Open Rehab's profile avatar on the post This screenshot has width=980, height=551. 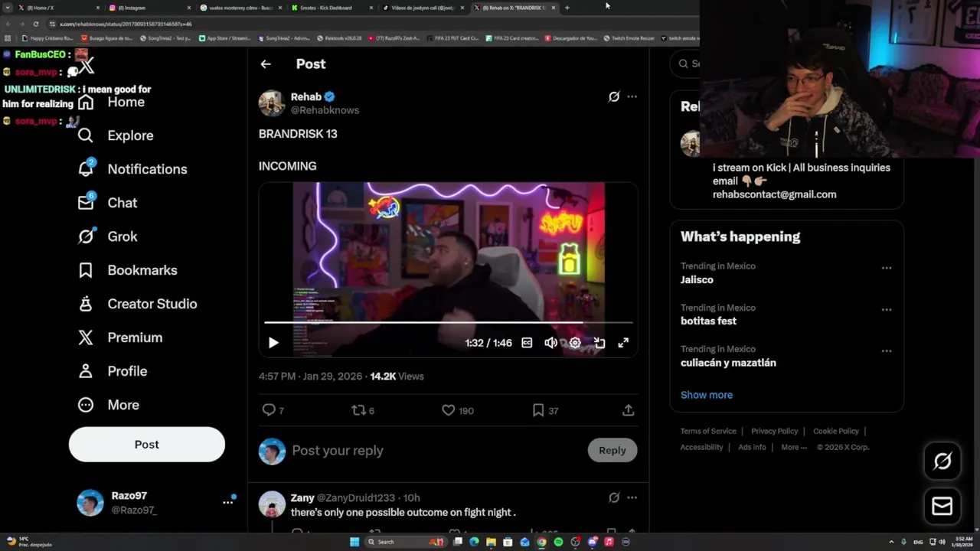point(272,103)
